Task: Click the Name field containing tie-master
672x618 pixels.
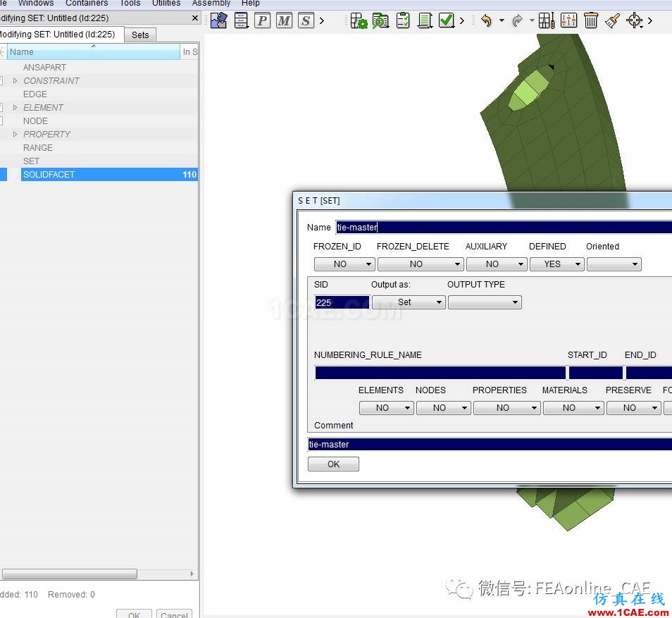Action: (504, 228)
